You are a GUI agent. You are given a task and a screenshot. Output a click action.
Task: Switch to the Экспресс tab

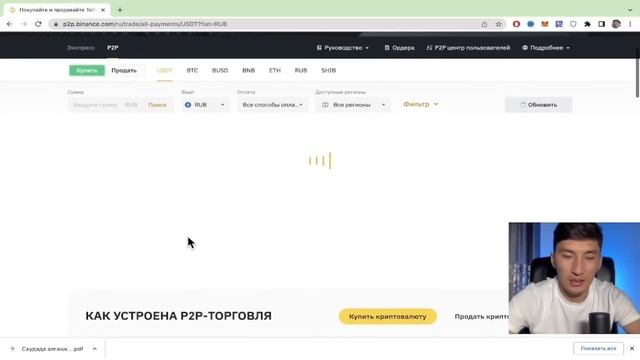coord(80,48)
